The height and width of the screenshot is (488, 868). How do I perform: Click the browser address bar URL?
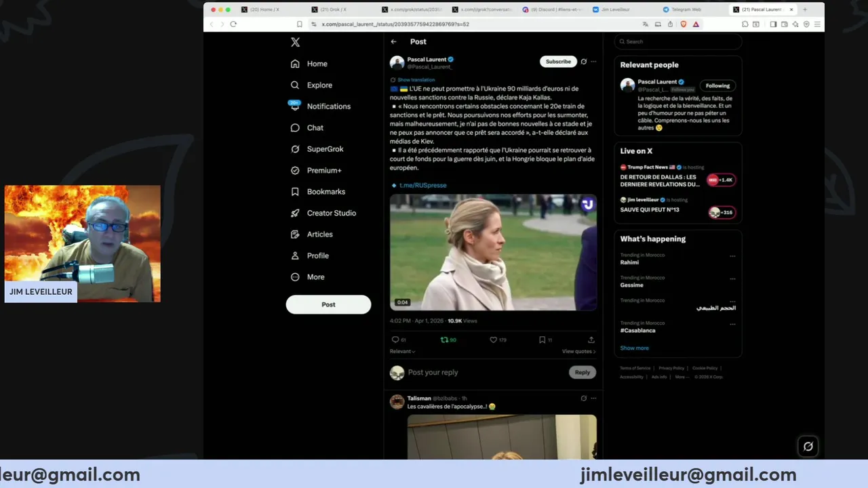pos(395,24)
